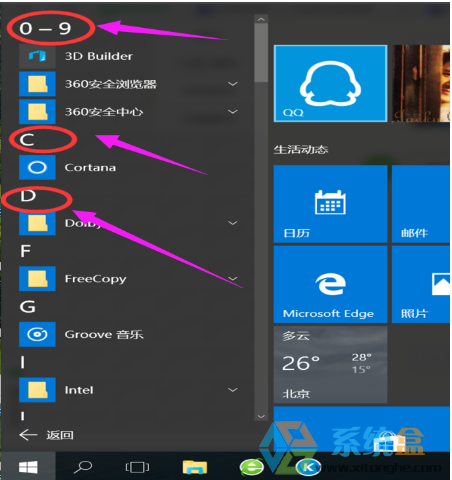Click the 360安全浏览器 folder icon
The height and width of the screenshot is (480, 452).
click(x=37, y=84)
